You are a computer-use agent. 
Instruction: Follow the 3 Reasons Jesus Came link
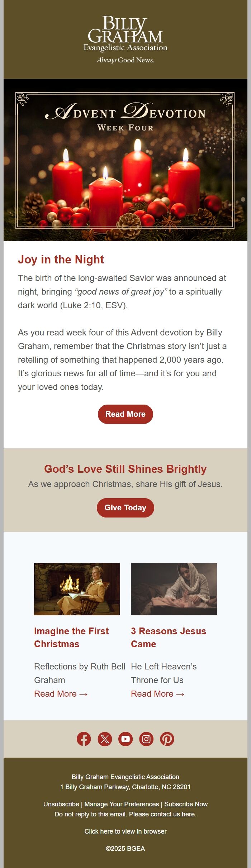(x=169, y=637)
